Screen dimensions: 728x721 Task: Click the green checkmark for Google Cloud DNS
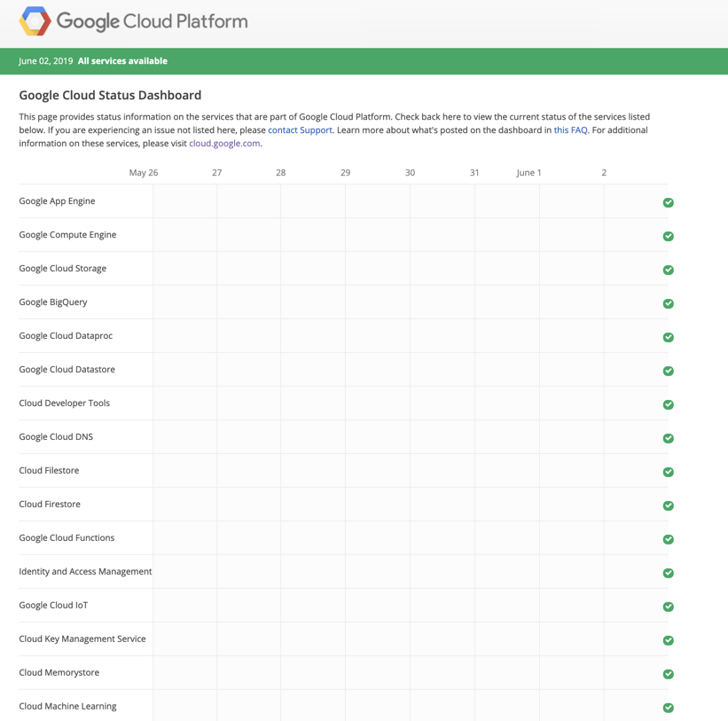[x=668, y=438]
